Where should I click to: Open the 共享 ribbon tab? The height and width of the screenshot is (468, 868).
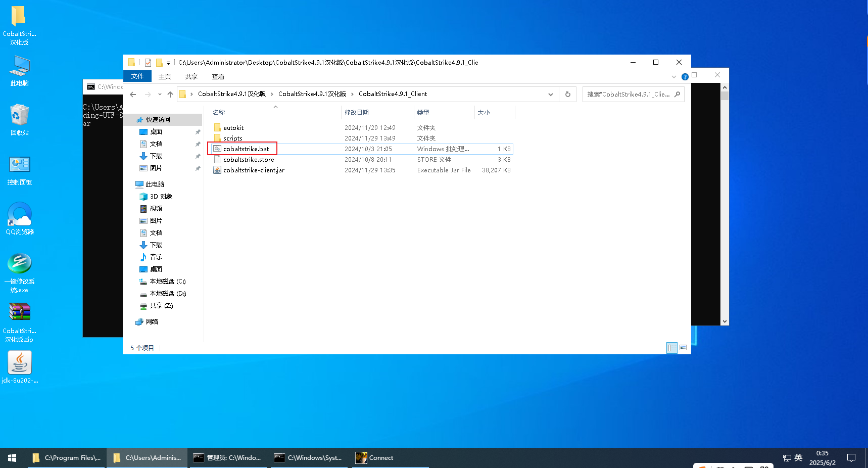191,77
